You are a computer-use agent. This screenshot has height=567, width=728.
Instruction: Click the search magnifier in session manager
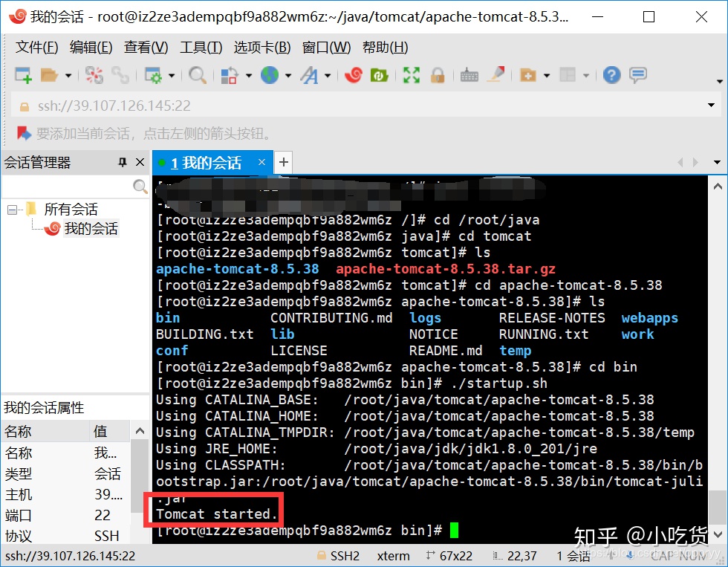point(140,187)
